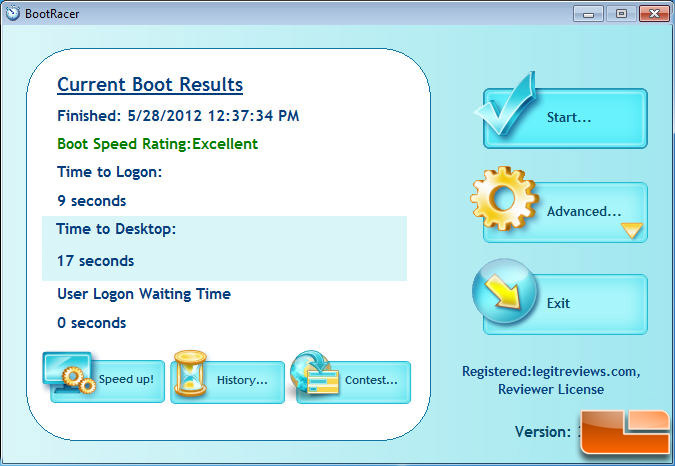675x466 pixels.
Task: Click the 9 seconds value
Action: click(92, 201)
